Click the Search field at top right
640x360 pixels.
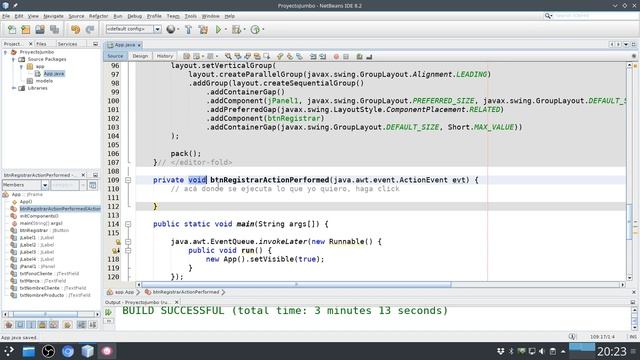[x=596, y=16]
